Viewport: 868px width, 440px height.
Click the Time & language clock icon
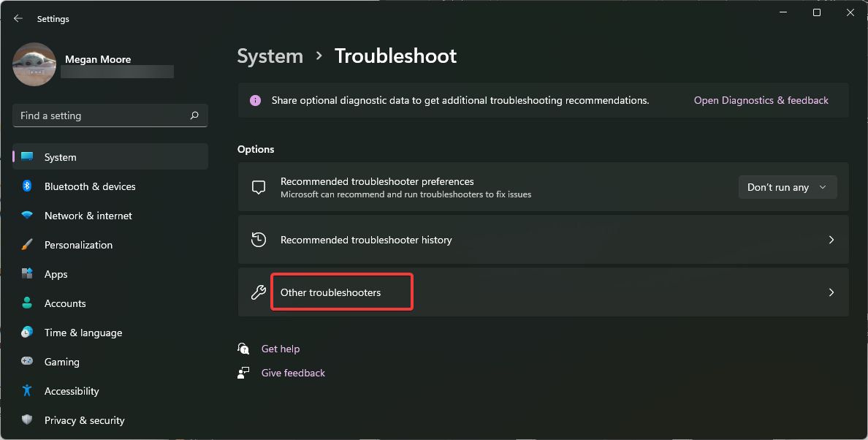(27, 333)
